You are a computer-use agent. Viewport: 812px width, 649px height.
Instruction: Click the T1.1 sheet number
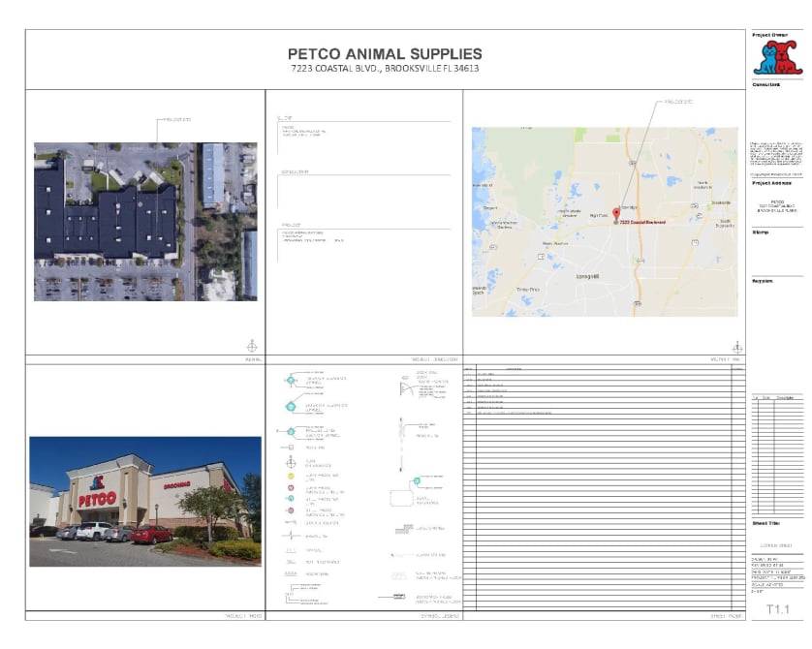pos(780,609)
